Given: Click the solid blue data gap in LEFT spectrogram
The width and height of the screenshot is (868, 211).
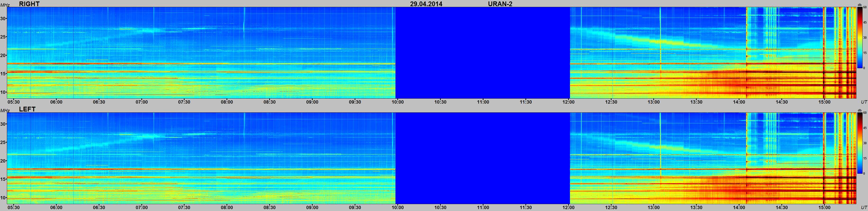Looking at the screenshot, I should click(483, 158).
